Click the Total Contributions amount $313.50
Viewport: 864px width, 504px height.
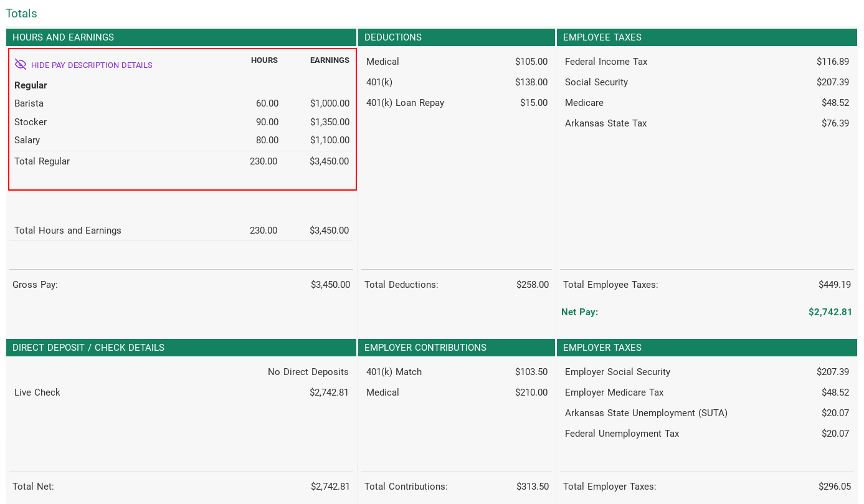[533, 487]
